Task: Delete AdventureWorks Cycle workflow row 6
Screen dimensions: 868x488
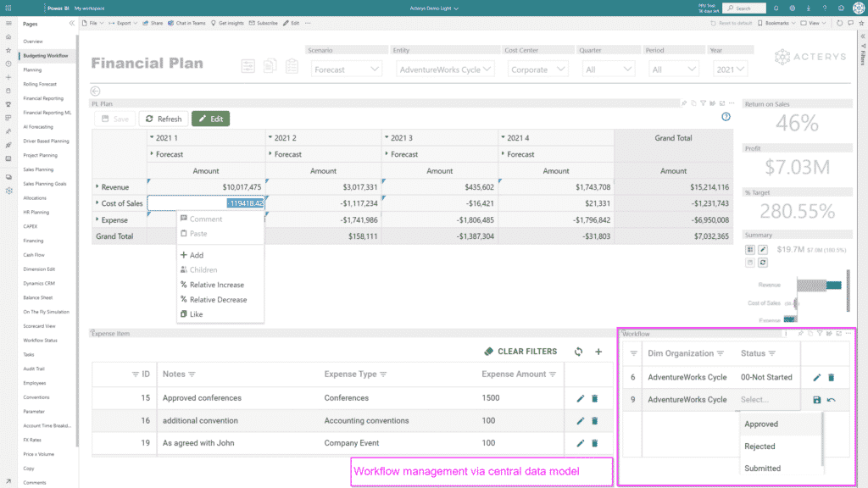Action: pos(831,377)
